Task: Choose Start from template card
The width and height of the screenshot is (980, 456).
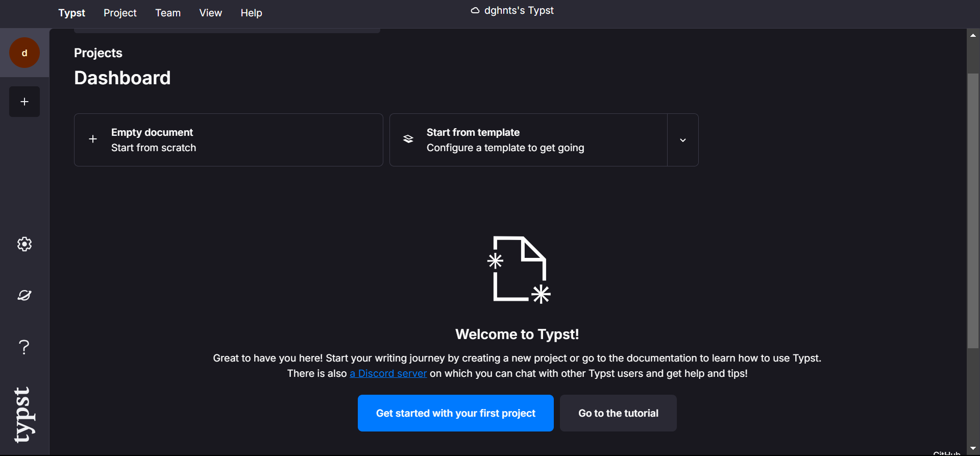Action: (x=529, y=140)
